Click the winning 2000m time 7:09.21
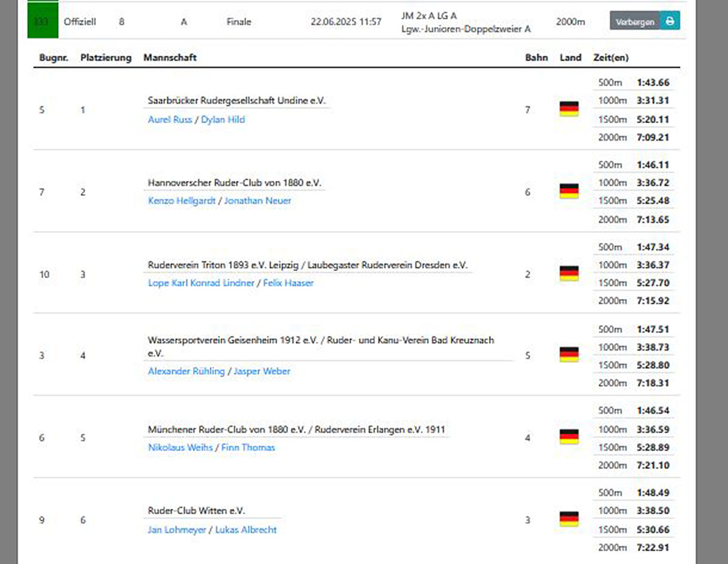The height and width of the screenshot is (564, 728). pyautogui.click(x=653, y=137)
